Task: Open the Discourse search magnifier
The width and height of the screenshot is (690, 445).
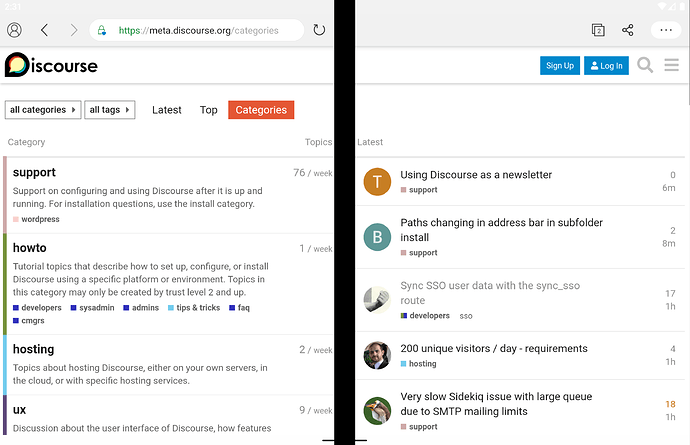Action: pyautogui.click(x=645, y=65)
